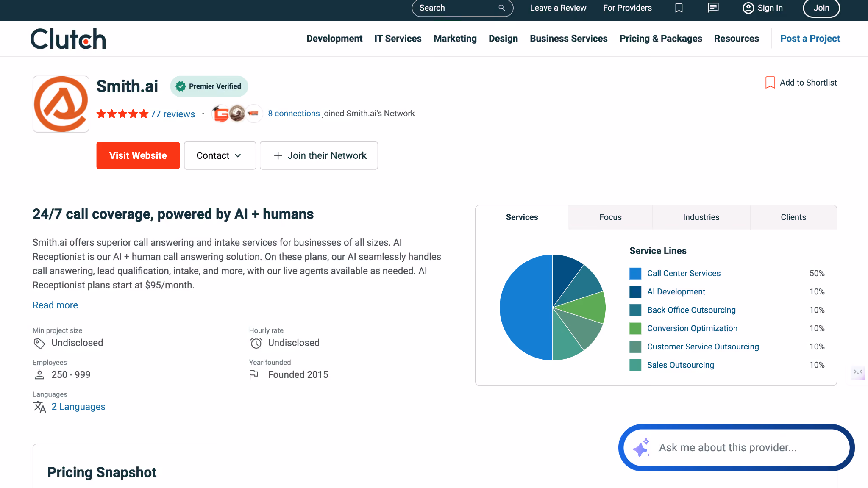This screenshot has height=488, width=868.
Task: Open Leave a Review link
Action: (558, 8)
